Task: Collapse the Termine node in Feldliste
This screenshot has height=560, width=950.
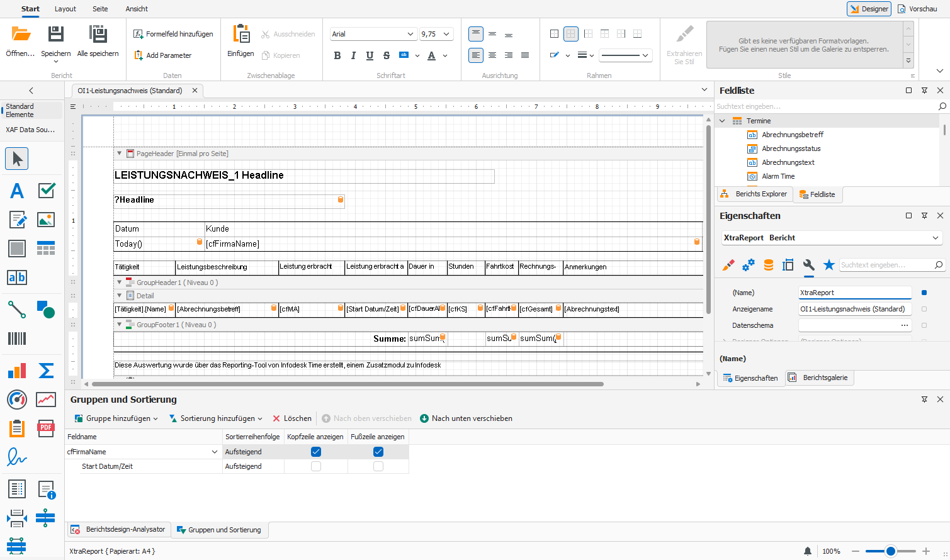Action: (x=722, y=121)
